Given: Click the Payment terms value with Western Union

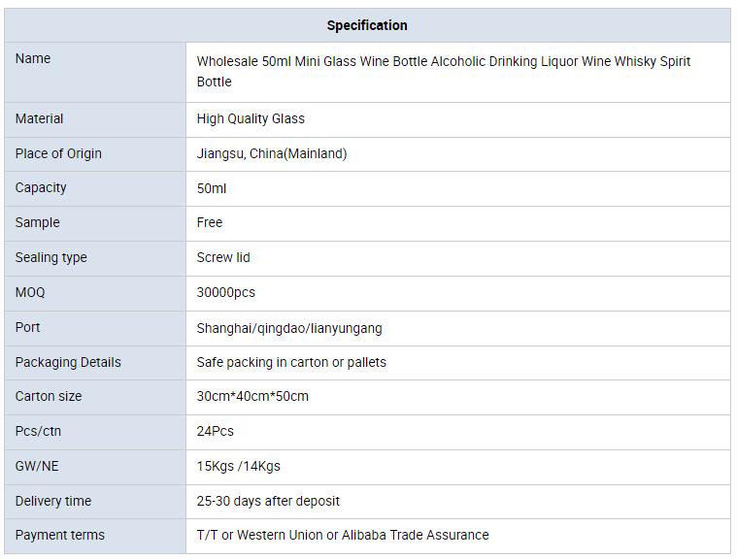Looking at the screenshot, I should point(343,535).
